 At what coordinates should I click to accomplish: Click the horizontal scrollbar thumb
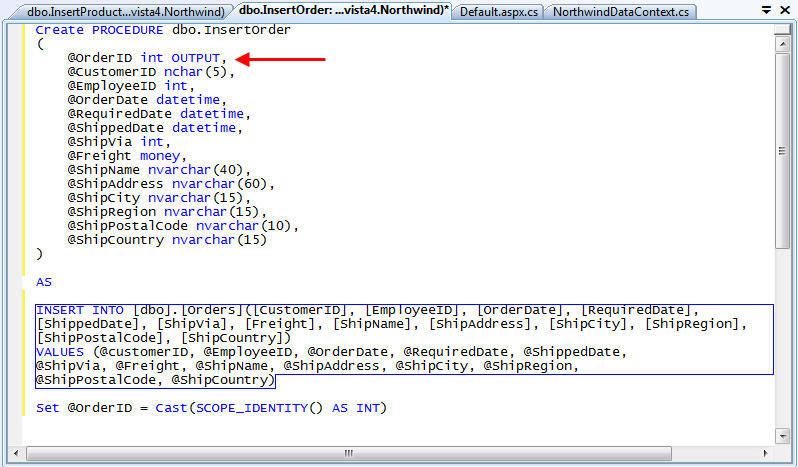tap(349, 453)
